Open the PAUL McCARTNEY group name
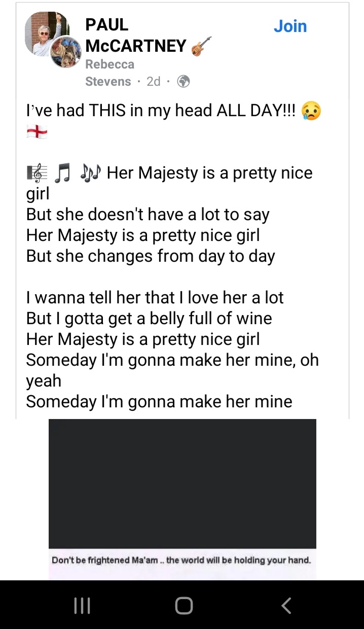 coord(135,36)
